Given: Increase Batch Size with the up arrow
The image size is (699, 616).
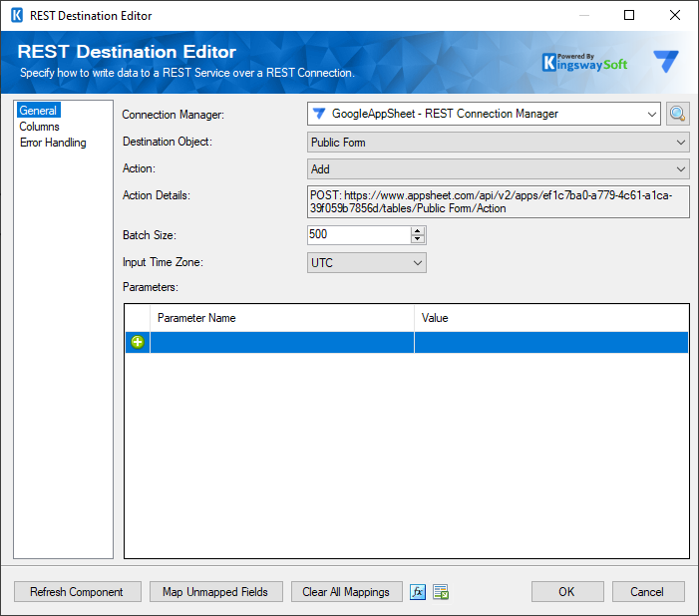Looking at the screenshot, I should point(417,231).
